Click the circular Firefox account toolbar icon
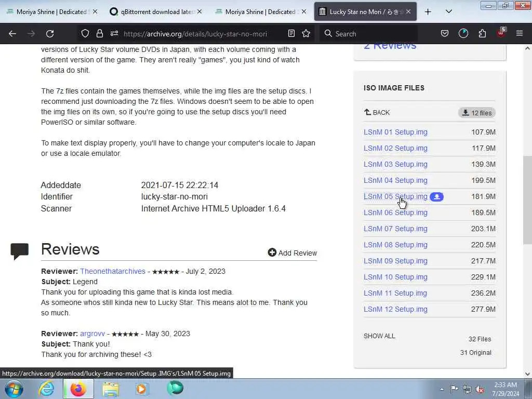The image size is (532, 399). coord(463,33)
